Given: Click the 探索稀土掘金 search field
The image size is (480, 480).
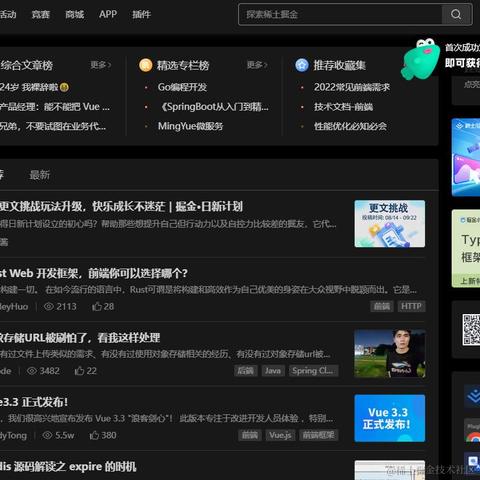Looking at the screenshot, I should [x=340, y=14].
